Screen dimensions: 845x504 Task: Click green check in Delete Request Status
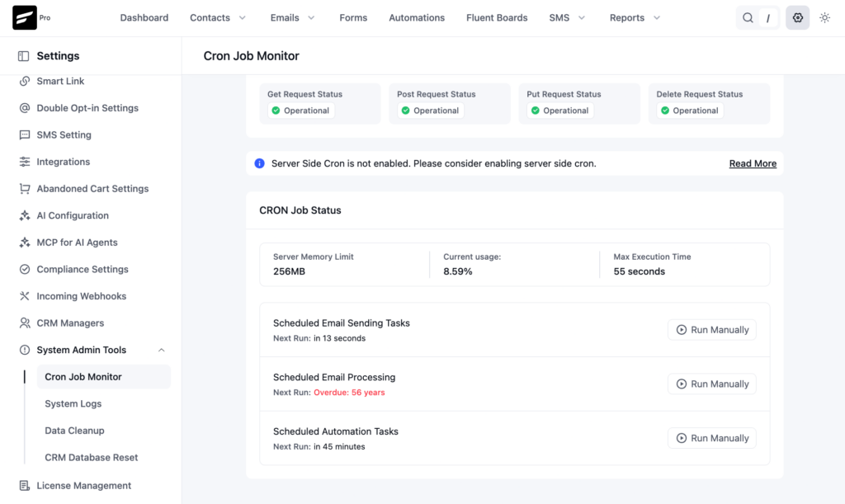665,111
